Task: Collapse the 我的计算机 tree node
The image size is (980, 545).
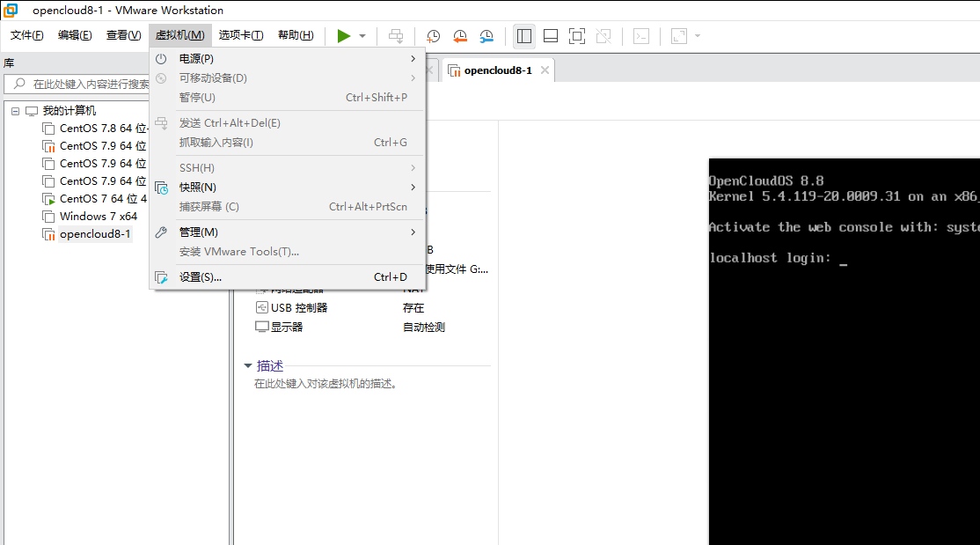Action: (15, 111)
